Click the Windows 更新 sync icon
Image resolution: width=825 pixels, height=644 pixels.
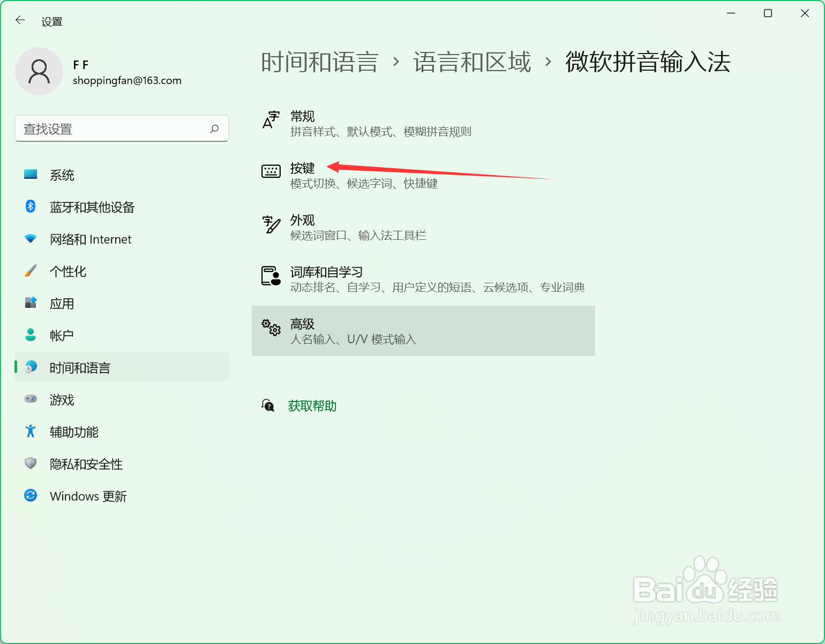[x=31, y=496]
